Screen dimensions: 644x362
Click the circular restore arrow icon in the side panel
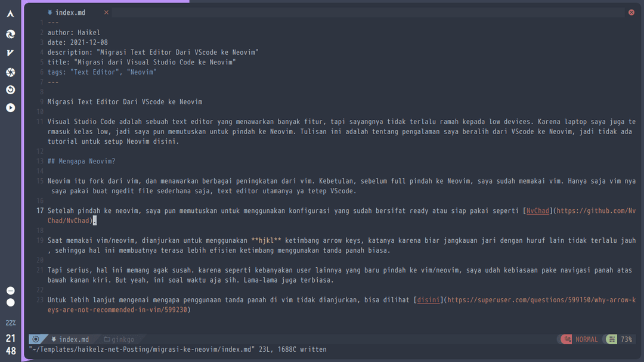10,89
